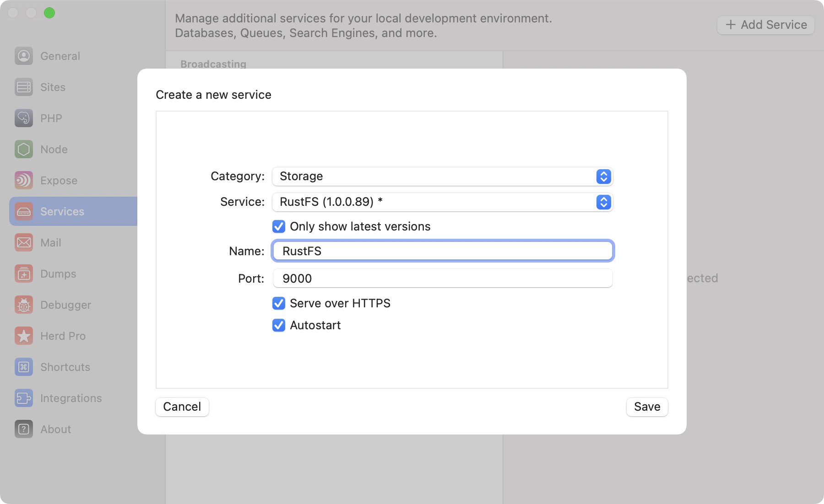This screenshot has height=504, width=824.
Task: Change Category from Storage selection
Action: click(x=442, y=177)
